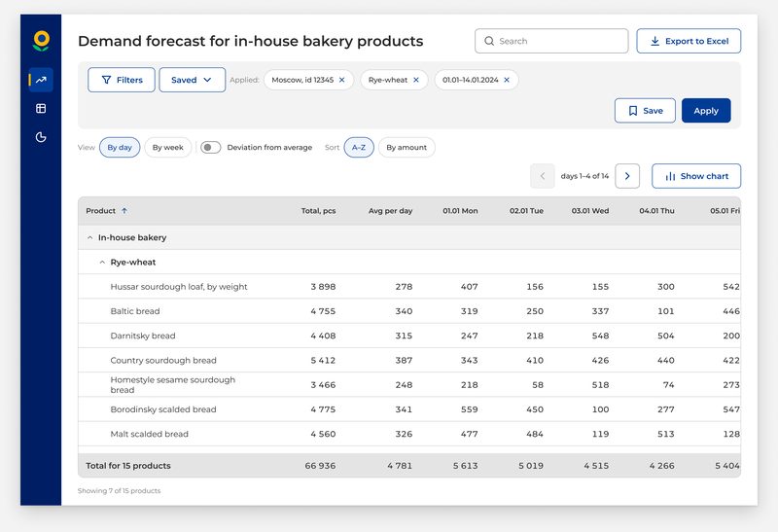Select Homestyle sesame sourdough bread row
778x532 pixels.
[x=409, y=384]
